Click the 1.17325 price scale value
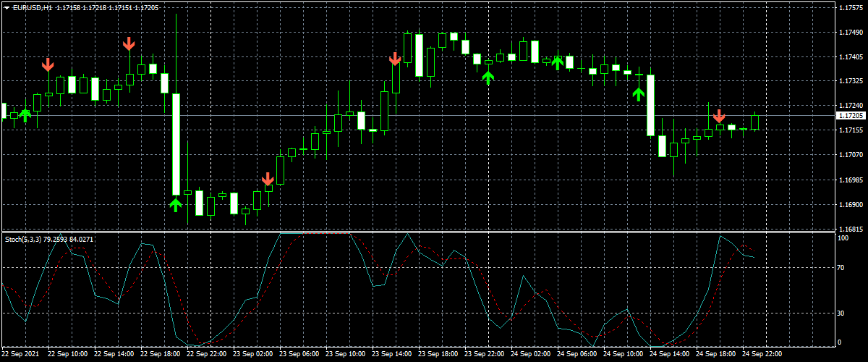This screenshot has height=362, width=868. [851, 82]
